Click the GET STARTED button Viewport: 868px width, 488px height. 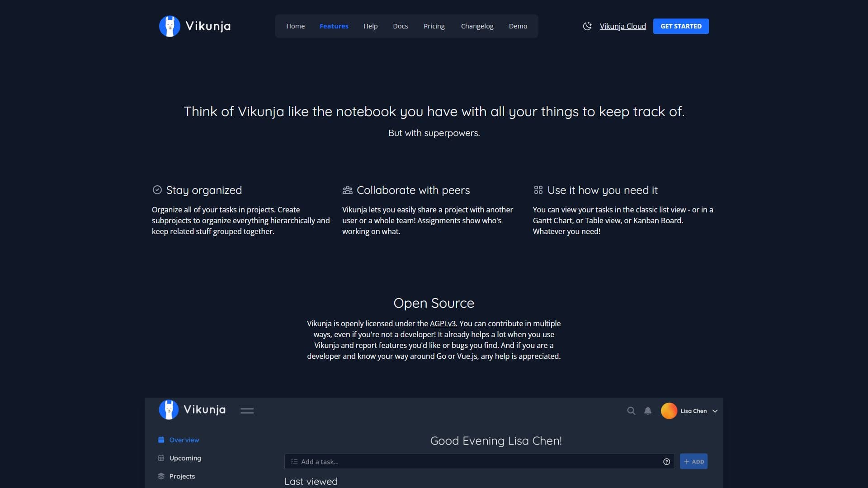[x=681, y=26]
